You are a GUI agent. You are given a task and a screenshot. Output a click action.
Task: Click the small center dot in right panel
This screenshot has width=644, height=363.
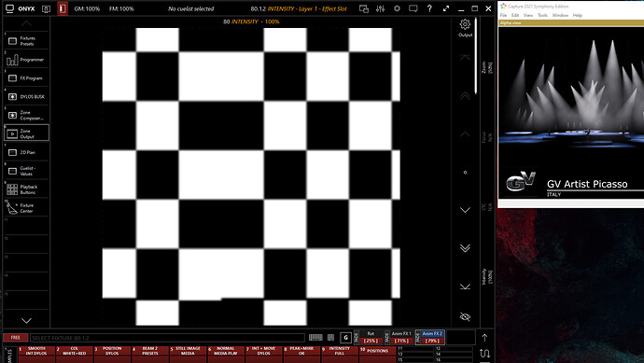pos(465,173)
